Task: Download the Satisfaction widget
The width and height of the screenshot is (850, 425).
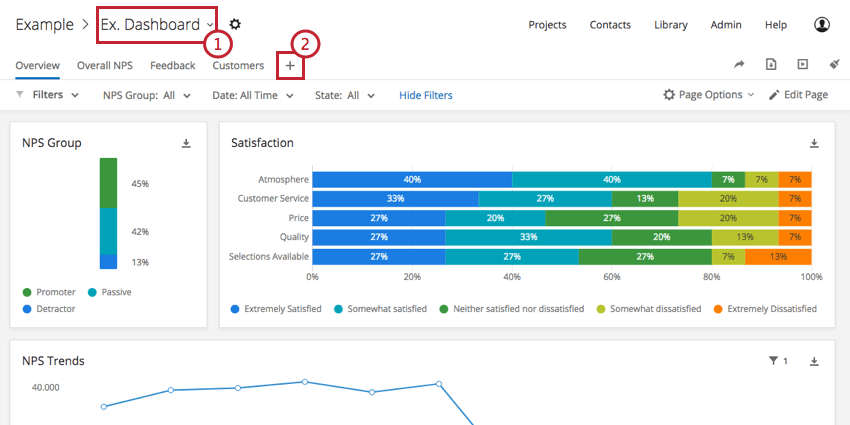Action: (814, 144)
